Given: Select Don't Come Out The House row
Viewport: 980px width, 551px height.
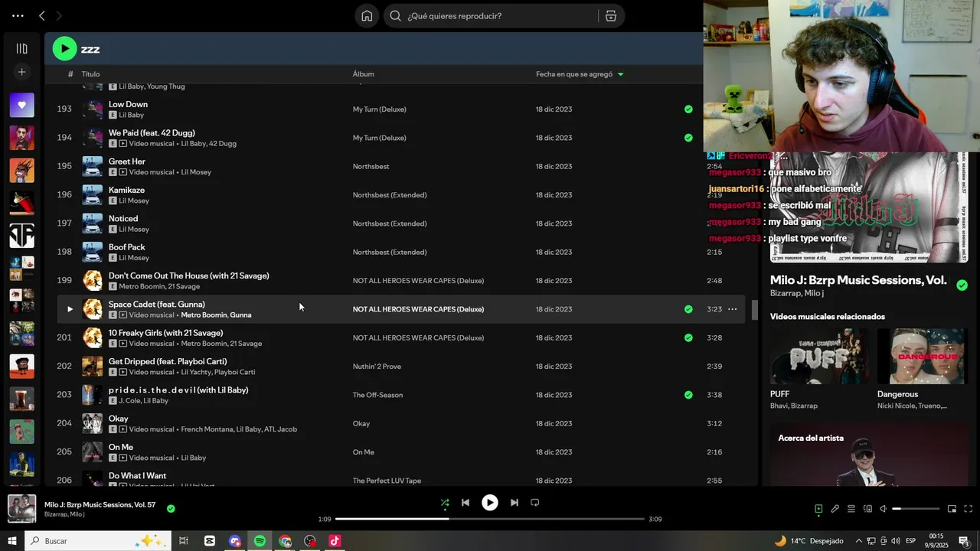Looking at the screenshot, I should point(400,281).
